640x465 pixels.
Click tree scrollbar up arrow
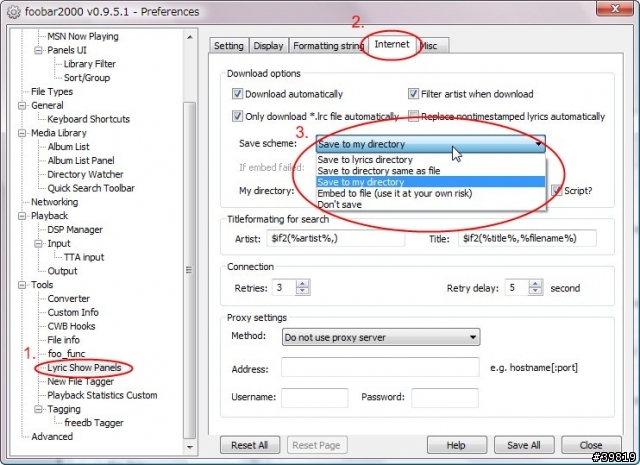[190, 37]
